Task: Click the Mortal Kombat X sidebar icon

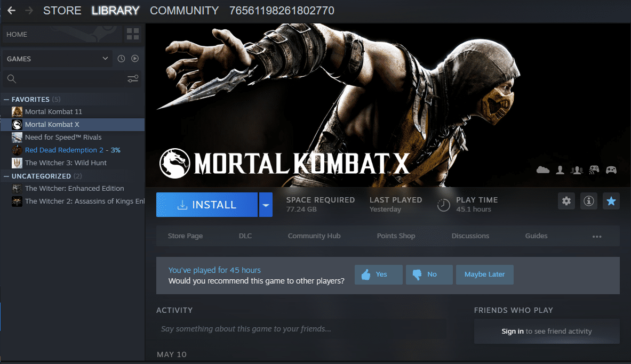Action: click(17, 125)
